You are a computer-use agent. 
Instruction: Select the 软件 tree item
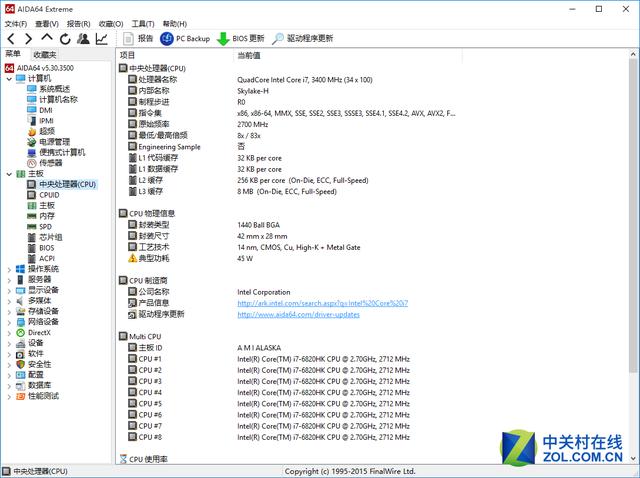[29, 353]
